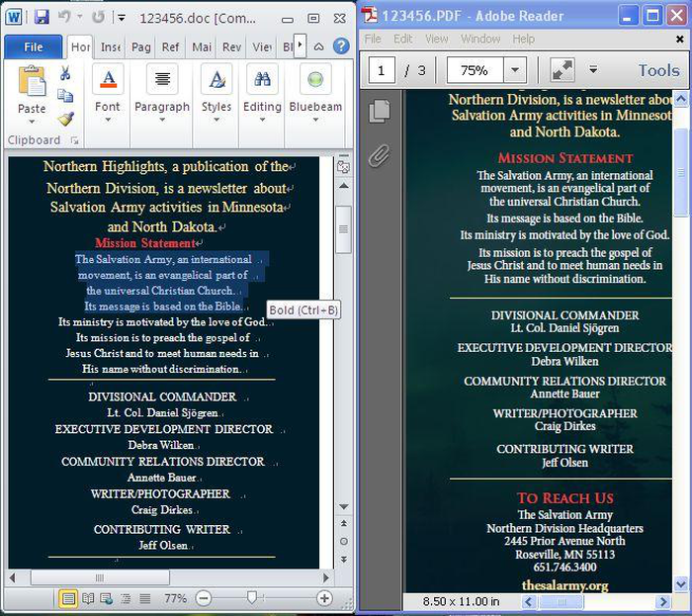This screenshot has height=616, width=692.
Task: Click Word vertical scrollbar down arrow
Action: click(344, 506)
